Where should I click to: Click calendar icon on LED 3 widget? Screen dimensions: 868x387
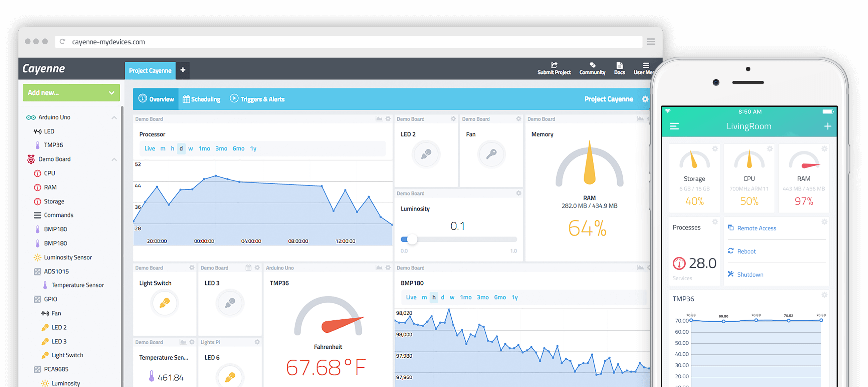(x=248, y=268)
